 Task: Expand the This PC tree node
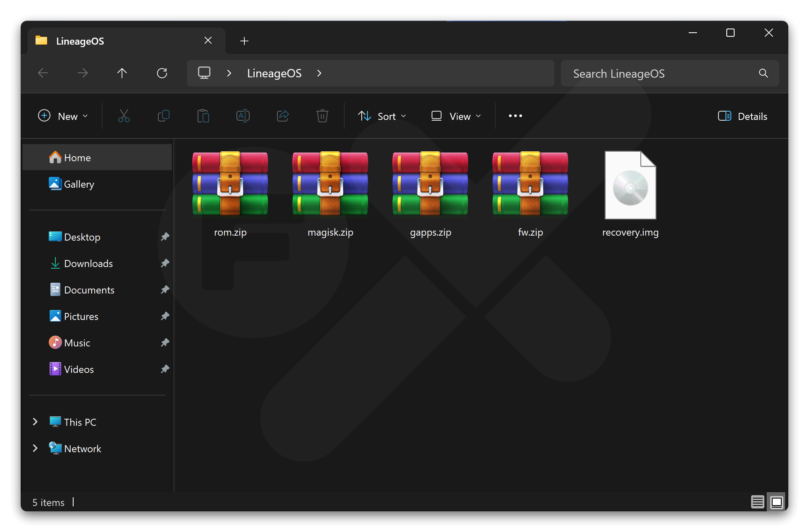click(35, 422)
